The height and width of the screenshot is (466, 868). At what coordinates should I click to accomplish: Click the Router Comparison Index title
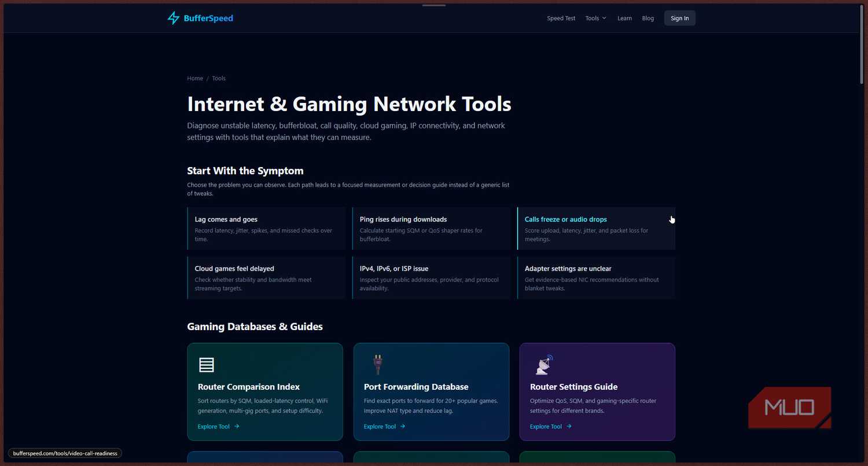coord(249,387)
